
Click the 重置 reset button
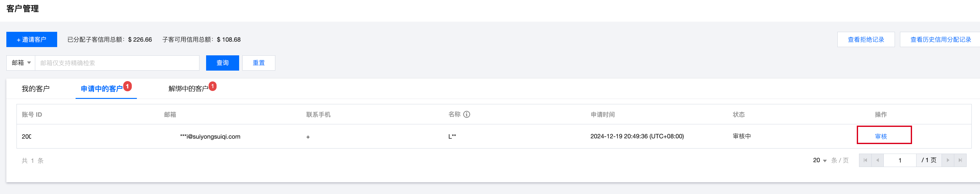tap(258, 63)
